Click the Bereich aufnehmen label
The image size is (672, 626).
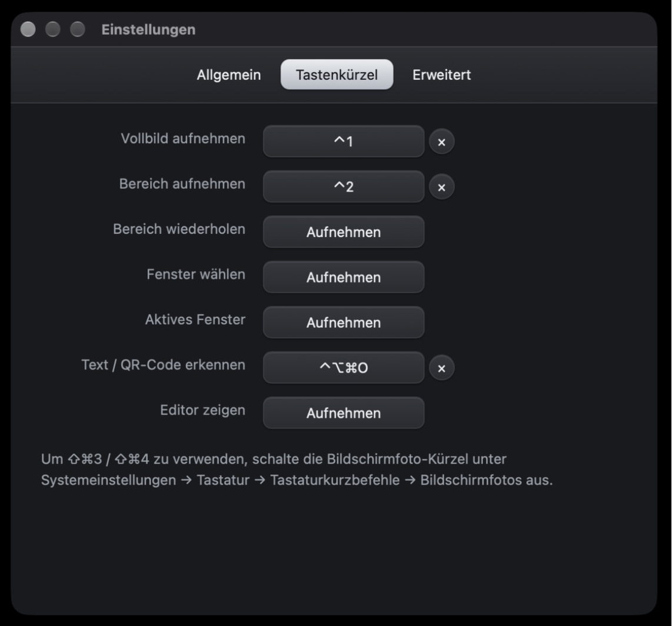click(182, 184)
